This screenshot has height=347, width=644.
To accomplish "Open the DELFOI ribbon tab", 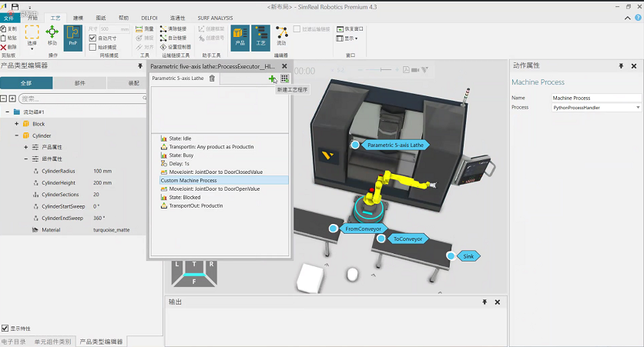I will [149, 18].
